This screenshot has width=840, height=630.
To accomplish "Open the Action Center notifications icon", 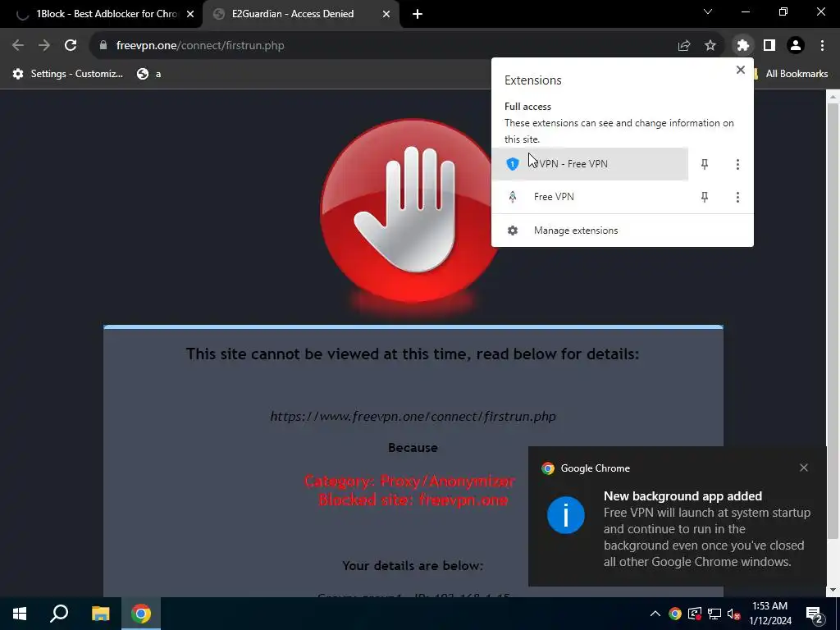I will pyautogui.click(x=813, y=614).
